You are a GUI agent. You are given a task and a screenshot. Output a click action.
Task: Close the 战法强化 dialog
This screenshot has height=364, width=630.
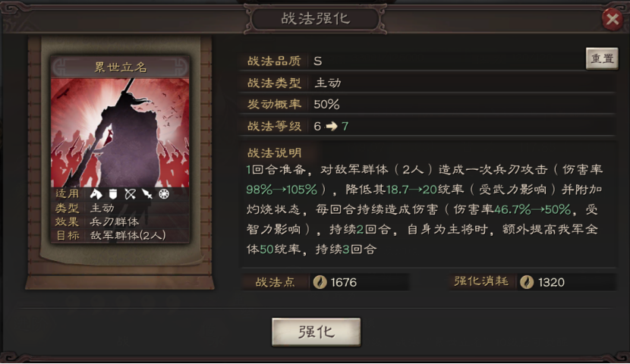(613, 18)
